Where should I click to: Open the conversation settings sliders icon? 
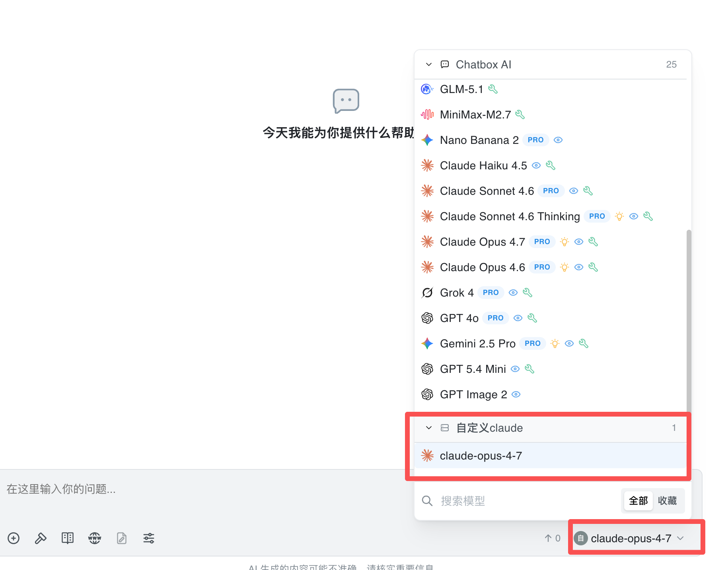(149, 538)
